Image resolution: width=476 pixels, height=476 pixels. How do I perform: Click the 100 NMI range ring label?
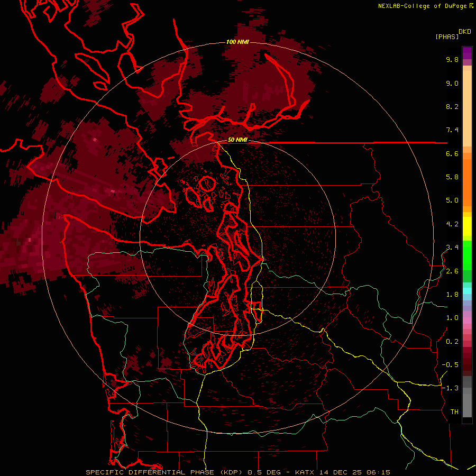coord(237,42)
